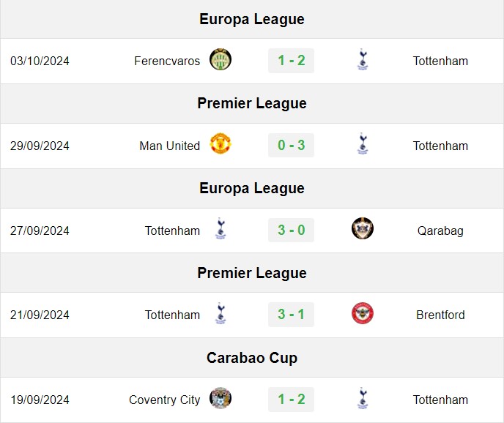Click the 29/09/2024 match date

pos(40,146)
